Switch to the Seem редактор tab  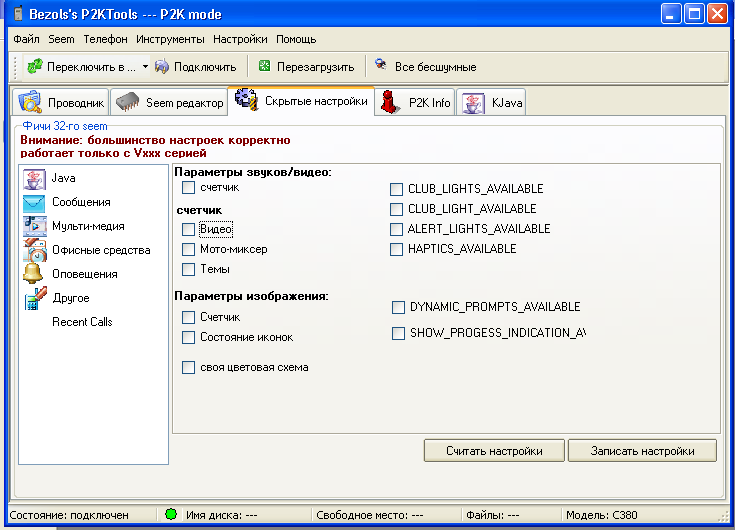coord(169,102)
